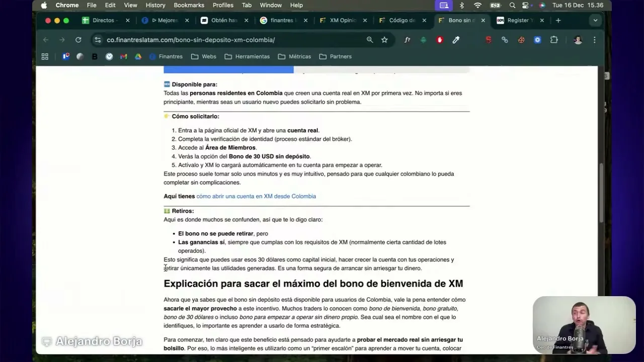
Task: Open the Help menu
Action: pyautogui.click(x=296, y=5)
